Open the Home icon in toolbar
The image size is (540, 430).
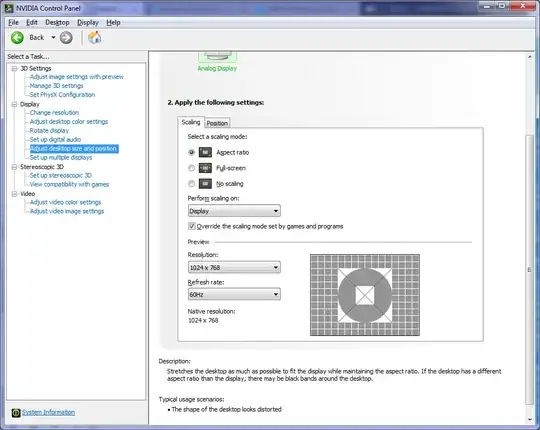94,37
